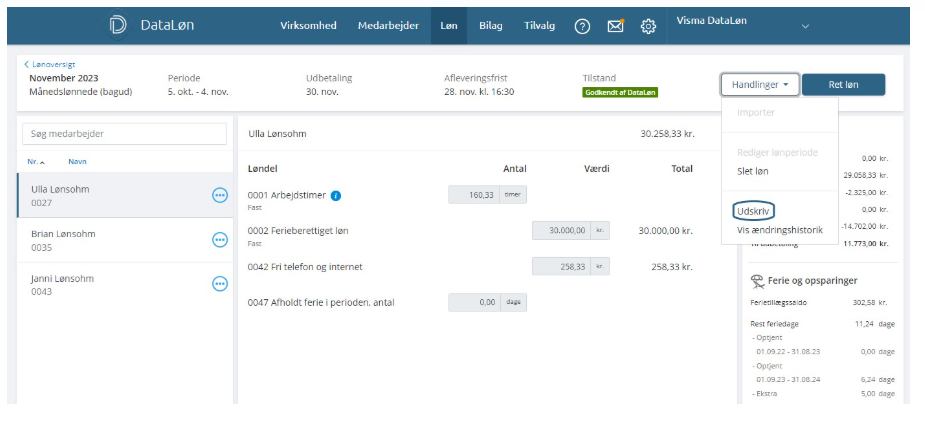Open the Medarbejder menu

[388, 26]
